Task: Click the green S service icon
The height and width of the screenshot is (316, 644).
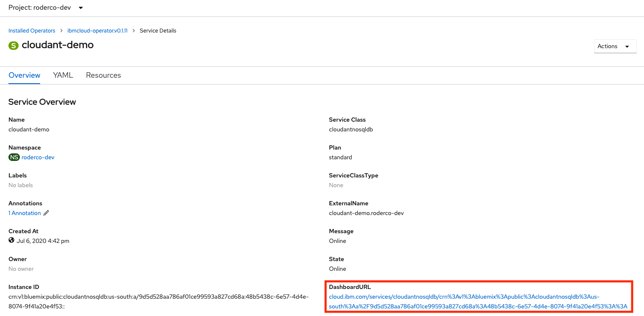Action: coord(14,45)
